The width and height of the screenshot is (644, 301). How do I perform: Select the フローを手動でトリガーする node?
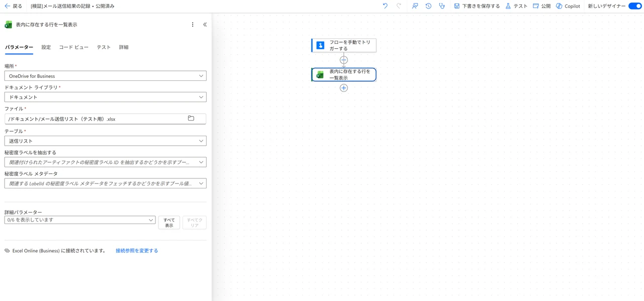pos(344,45)
